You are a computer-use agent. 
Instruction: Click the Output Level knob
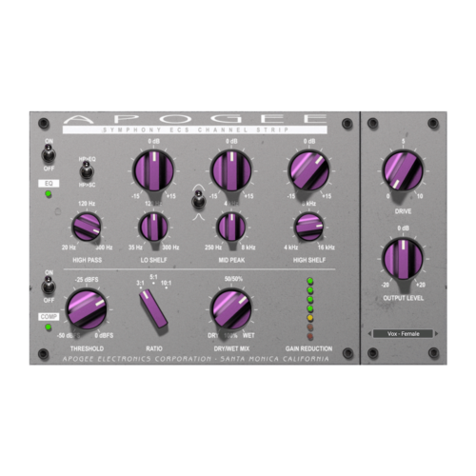click(x=403, y=259)
